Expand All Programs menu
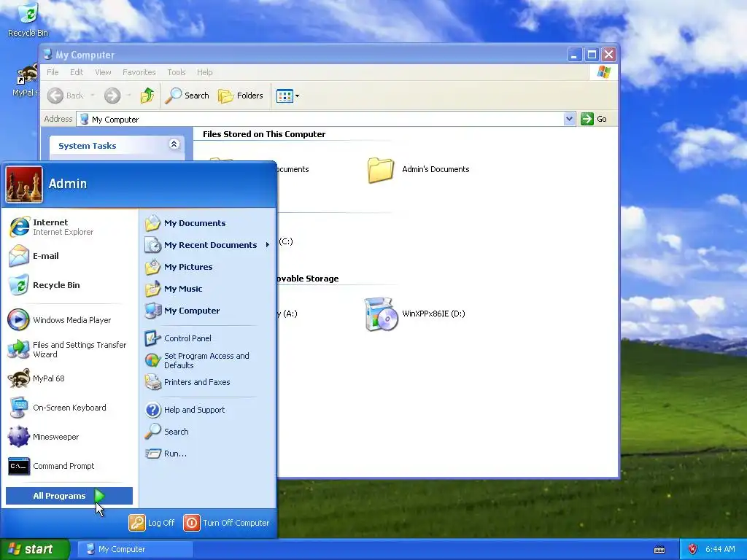The image size is (747, 560). 69,496
